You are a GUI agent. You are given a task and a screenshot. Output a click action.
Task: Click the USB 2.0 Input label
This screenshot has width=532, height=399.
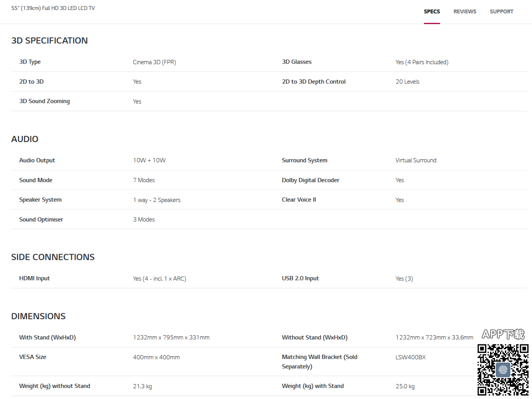[300, 279]
